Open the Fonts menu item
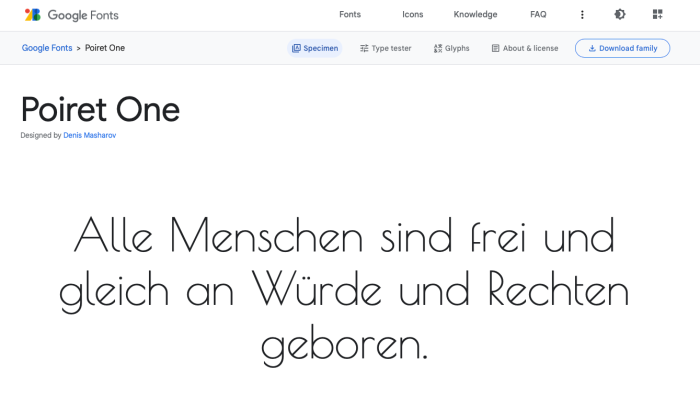Screen dimensions: 700x394 coord(350,14)
